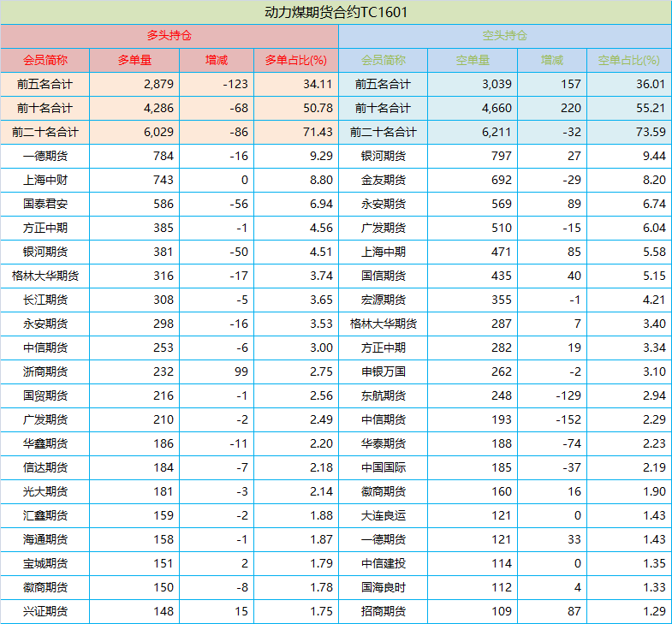
Task: Click 徽商期货 in the long list
Action: tap(45, 588)
